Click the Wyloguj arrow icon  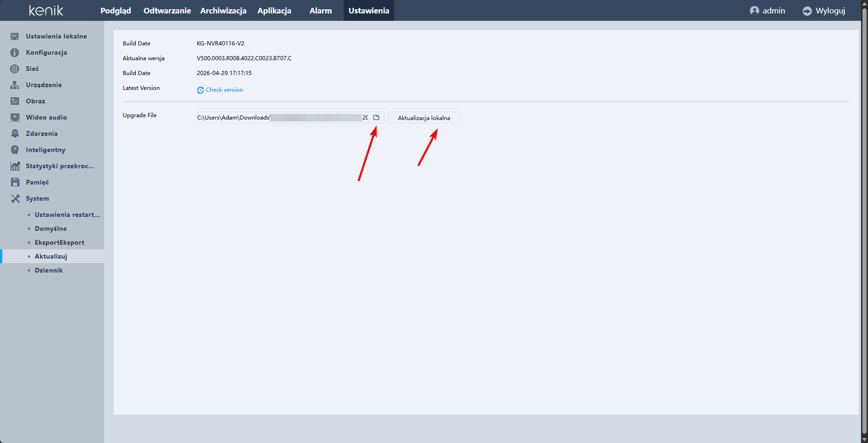807,11
